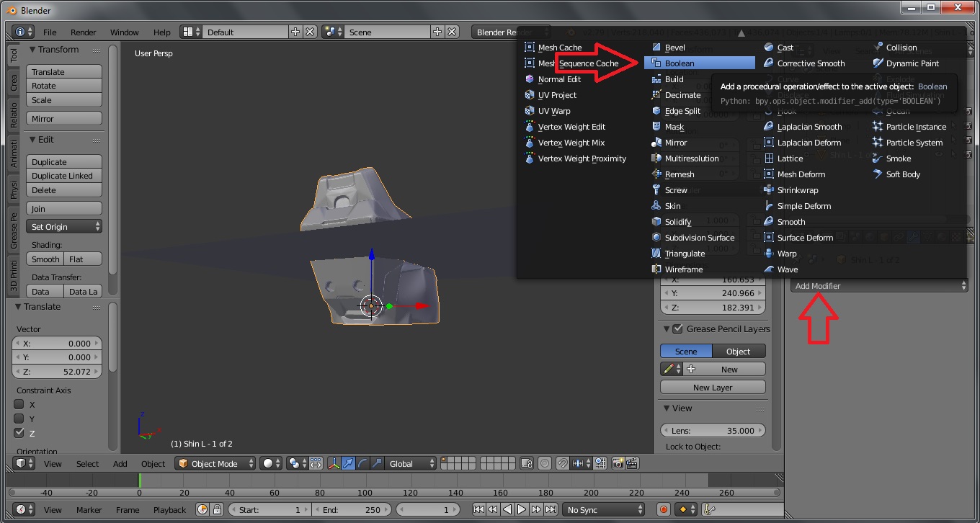This screenshot has width=980, height=523.
Task: Choose the Boolean modifier from the list
Action: coord(700,63)
